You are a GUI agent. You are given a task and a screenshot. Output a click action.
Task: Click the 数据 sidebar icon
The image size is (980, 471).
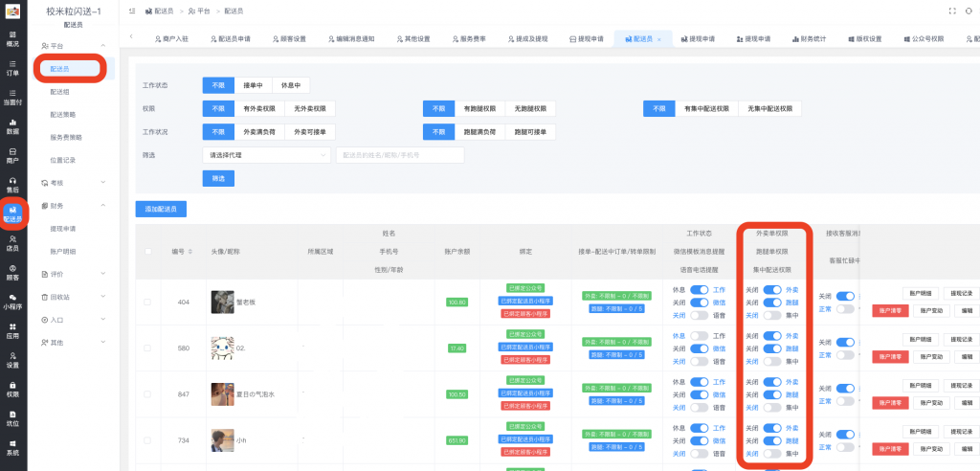pyautogui.click(x=12, y=125)
